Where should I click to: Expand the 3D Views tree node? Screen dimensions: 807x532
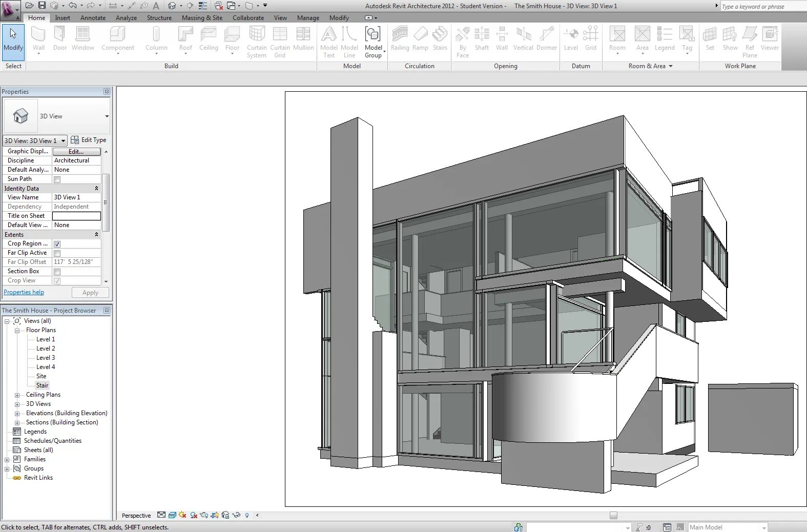tap(17, 404)
